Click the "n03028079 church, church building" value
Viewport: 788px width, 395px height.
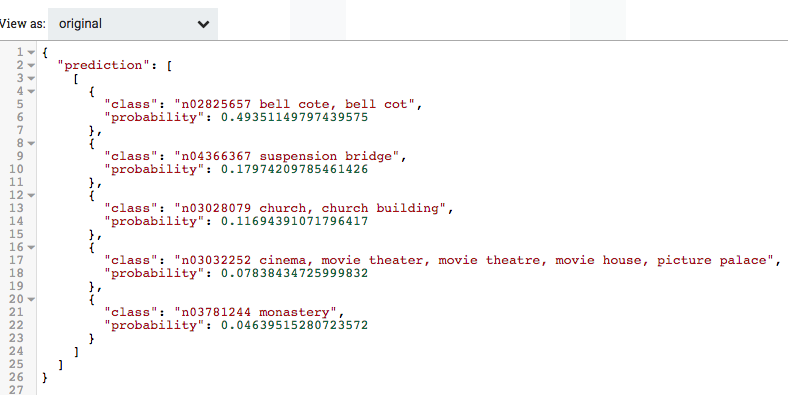(x=310, y=208)
